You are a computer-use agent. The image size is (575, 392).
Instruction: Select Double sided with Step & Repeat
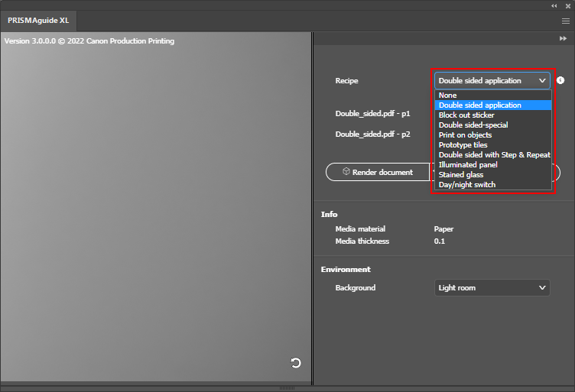(x=493, y=154)
